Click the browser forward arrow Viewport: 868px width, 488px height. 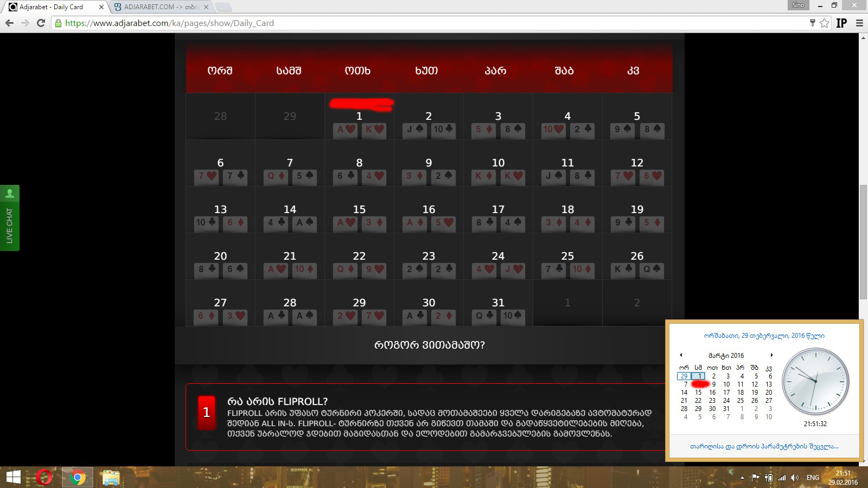(25, 23)
